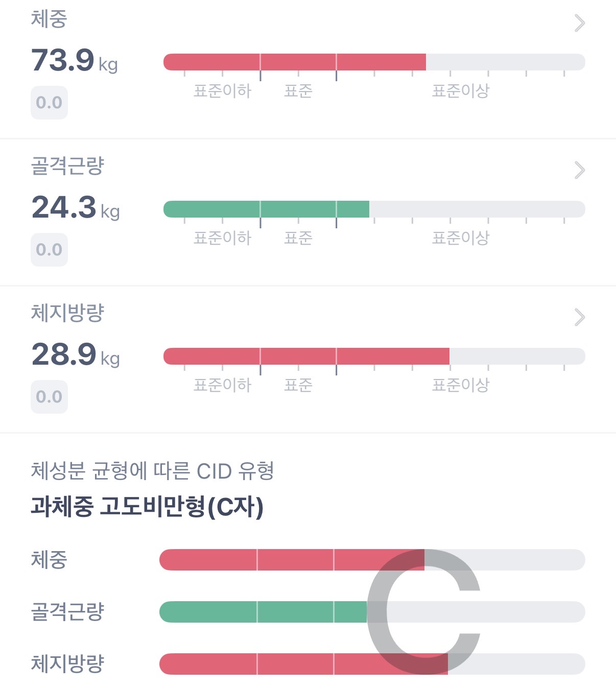The height and width of the screenshot is (687, 616).
Task: Select the 골격근량 title above 24.3 kg
Action: point(67,165)
